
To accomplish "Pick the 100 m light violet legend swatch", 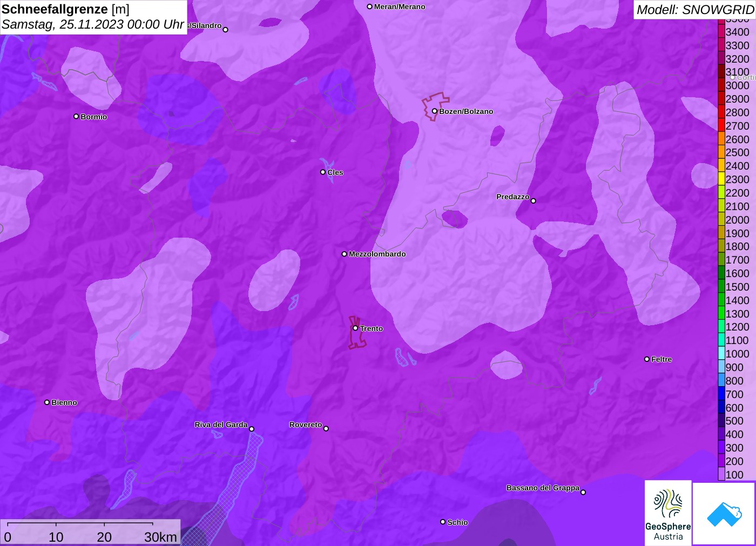I will pos(721,474).
